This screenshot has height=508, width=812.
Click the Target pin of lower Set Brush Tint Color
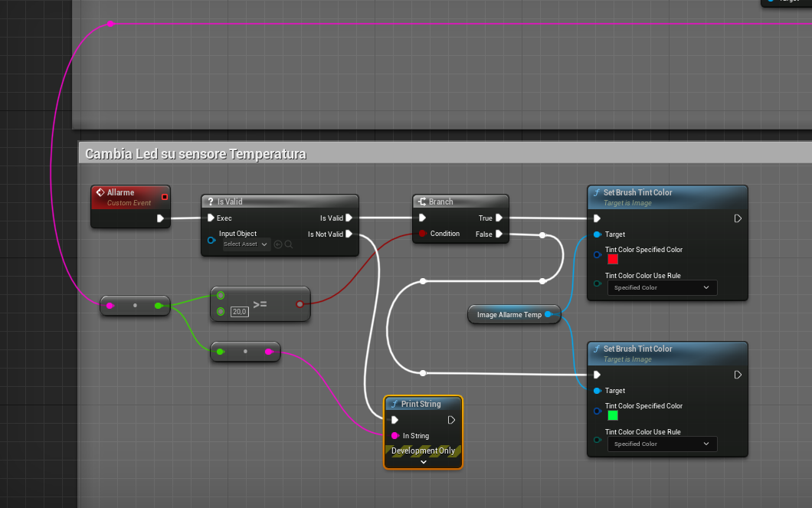tap(597, 391)
